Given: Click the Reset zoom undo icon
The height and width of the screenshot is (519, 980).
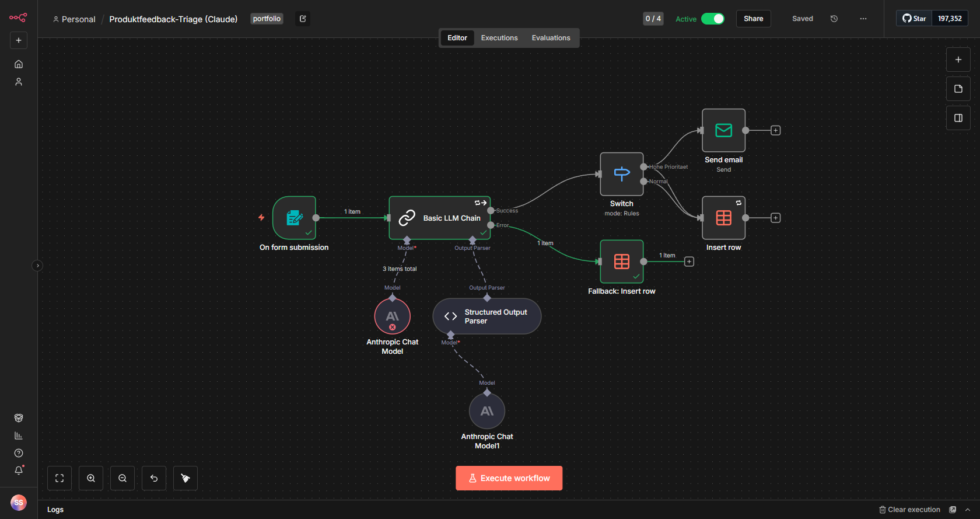Looking at the screenshot, I should [x=154, y=478].
